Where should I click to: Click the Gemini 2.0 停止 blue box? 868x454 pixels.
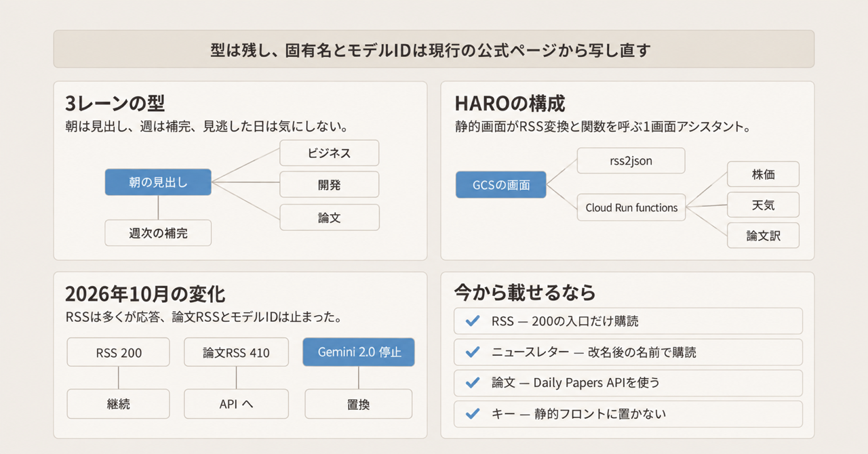(x=359, y=352)
